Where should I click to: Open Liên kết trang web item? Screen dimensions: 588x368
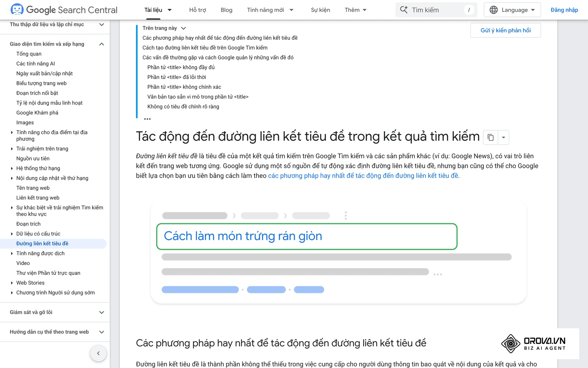pos(38,198)
